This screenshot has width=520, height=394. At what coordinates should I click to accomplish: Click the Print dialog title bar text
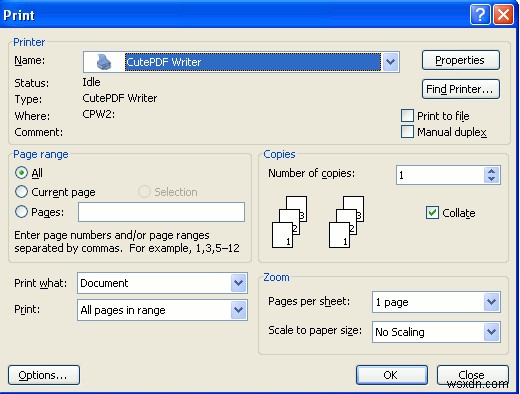[x=19, y=15]
